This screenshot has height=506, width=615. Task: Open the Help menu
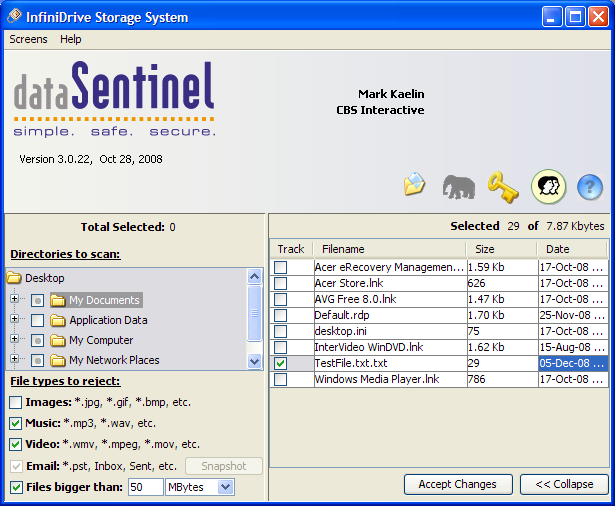tap(71, 39)
